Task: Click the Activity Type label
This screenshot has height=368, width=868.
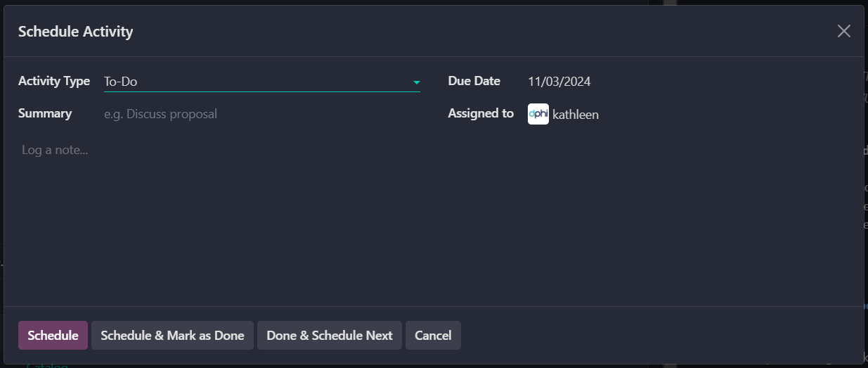Action: 54,81
